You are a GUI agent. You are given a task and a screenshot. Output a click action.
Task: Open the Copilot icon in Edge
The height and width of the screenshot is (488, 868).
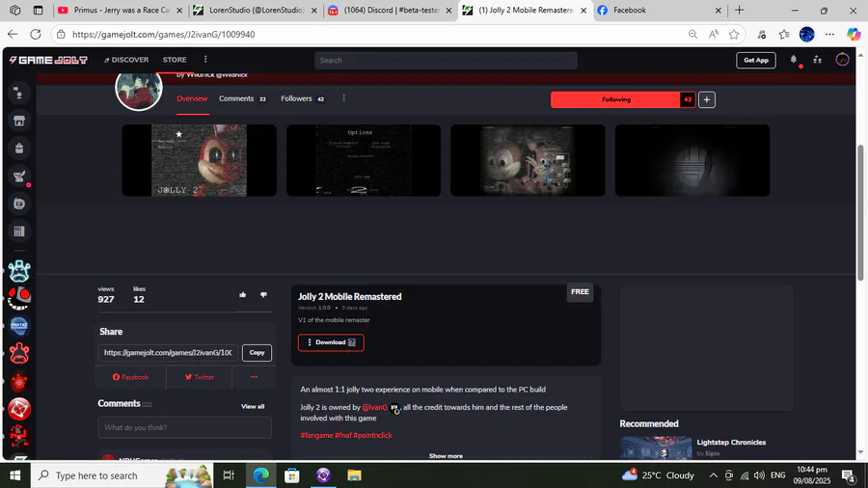click(x=854, y=35)
